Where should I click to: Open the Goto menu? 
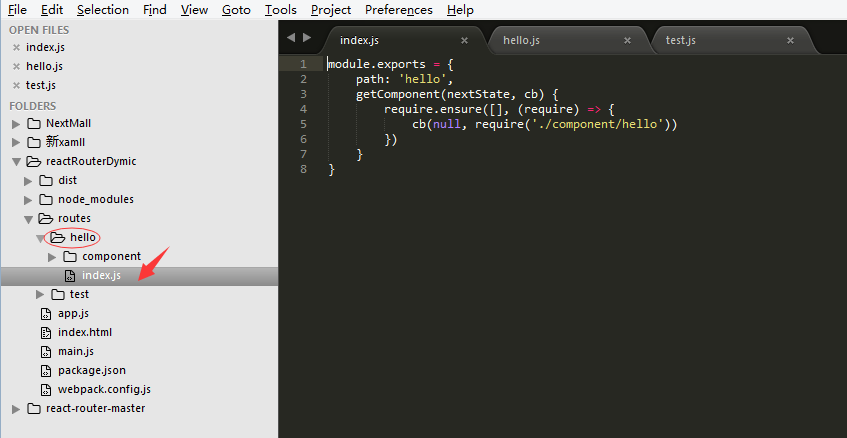point(236,10)
